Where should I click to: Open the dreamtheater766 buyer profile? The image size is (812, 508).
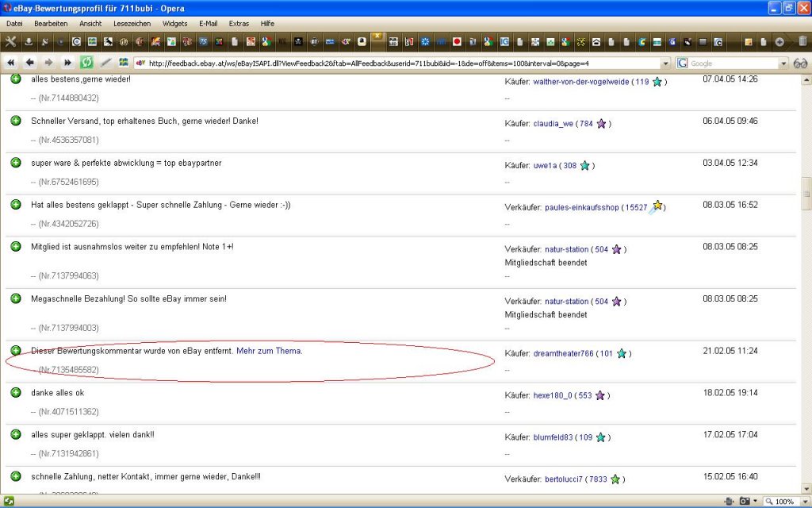pos(564,353)
